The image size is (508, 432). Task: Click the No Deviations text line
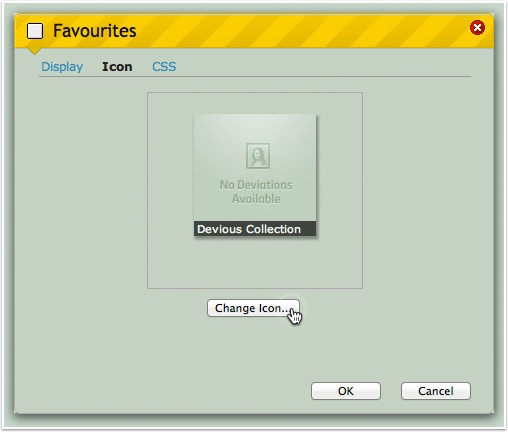point(256,185)
